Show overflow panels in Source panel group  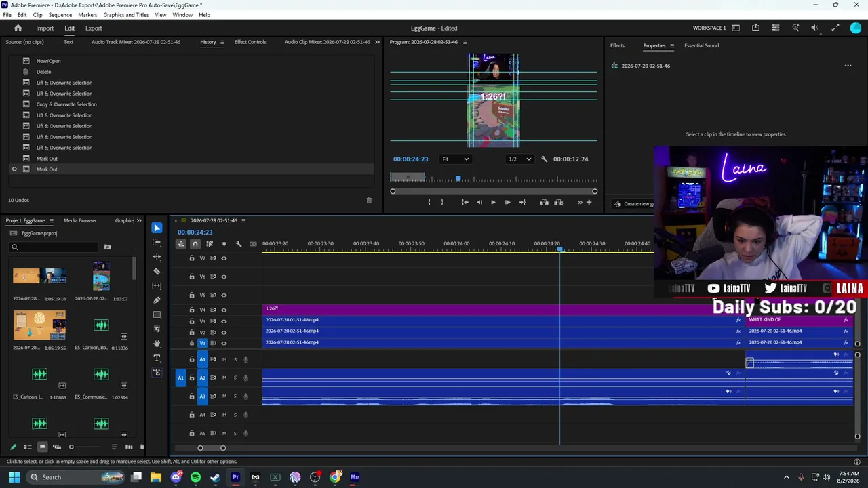tap(378, 42)
